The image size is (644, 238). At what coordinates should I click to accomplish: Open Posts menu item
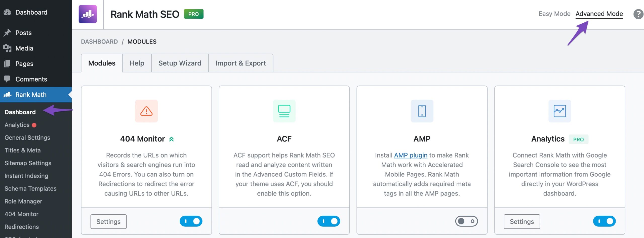(36, 33)
